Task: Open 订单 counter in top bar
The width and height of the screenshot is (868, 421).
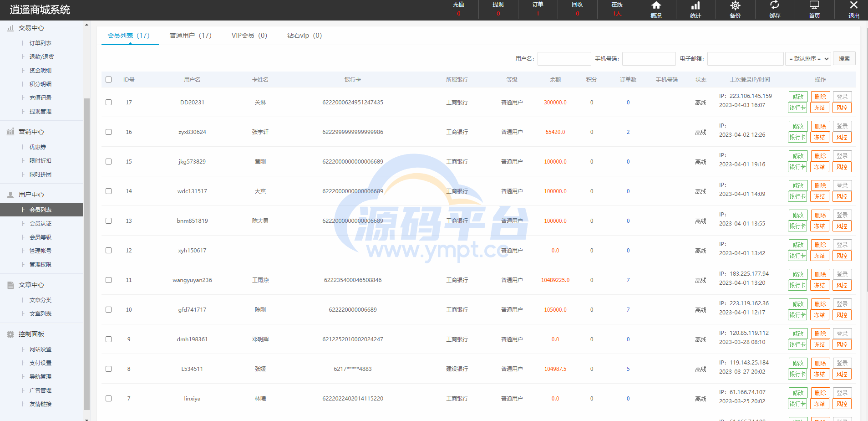Action: pyautogui.click(x=538, y=9)
